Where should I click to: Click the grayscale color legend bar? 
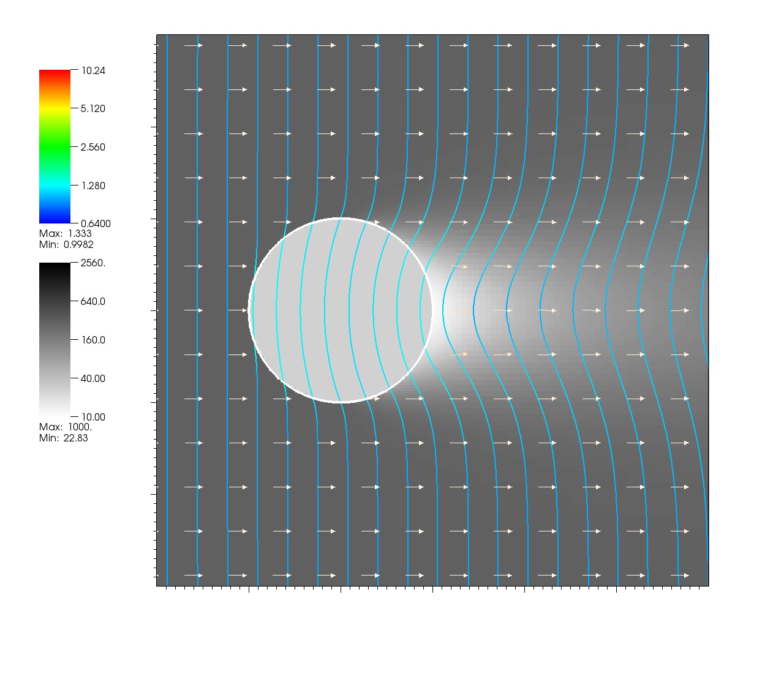pyautogui.click(x=55, y=340)
